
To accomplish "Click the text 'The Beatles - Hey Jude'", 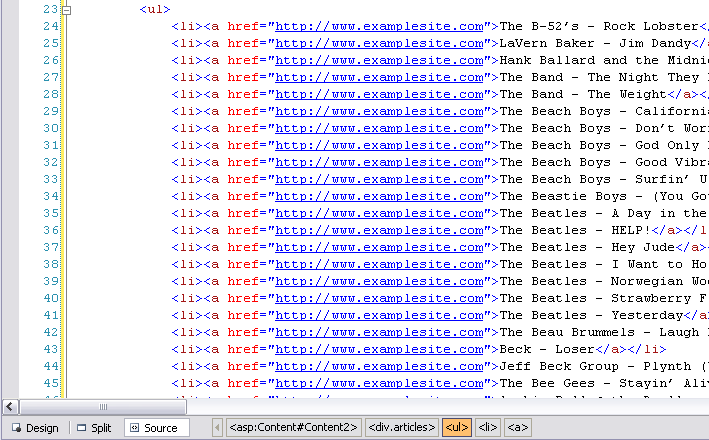I will tap(587, 247).
